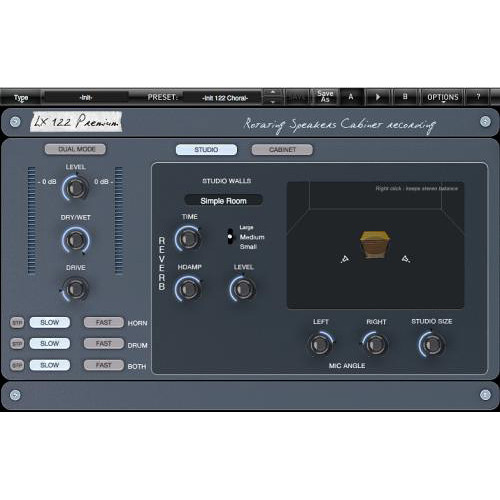This screenshot has height=500, width=500.
Task: Set drum speed to SLOW
Action: 50,343
